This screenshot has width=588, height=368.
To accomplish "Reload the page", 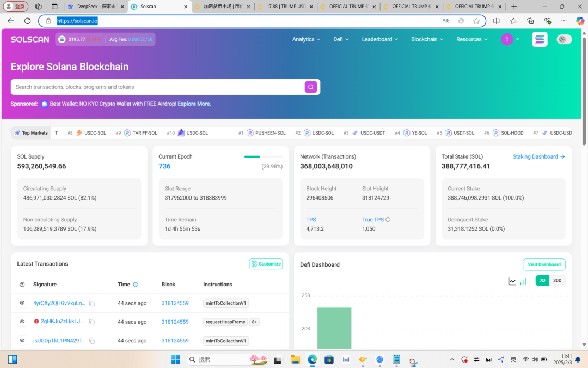I will [27, 21].
